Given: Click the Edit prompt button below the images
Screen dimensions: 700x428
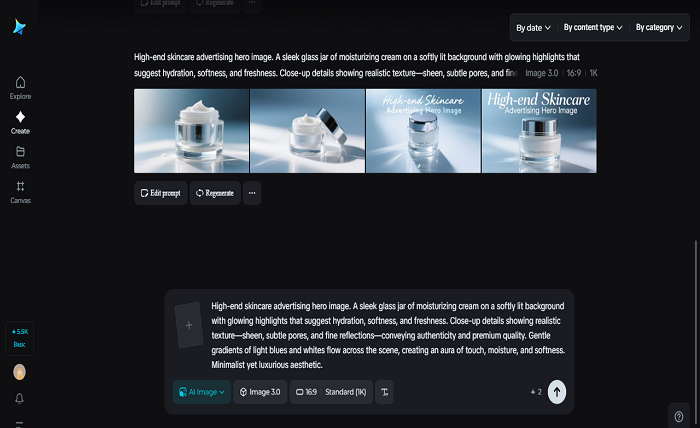Looking at the screenshot, I should [x=161, y=193].
